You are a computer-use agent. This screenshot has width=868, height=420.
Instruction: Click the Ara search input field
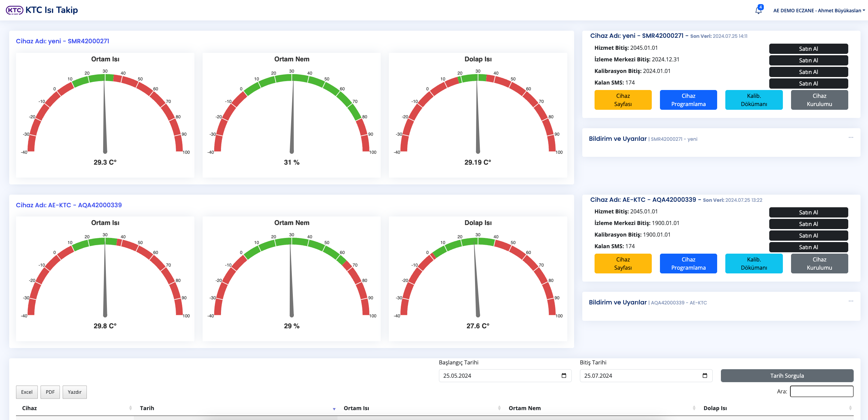point(821,391)
